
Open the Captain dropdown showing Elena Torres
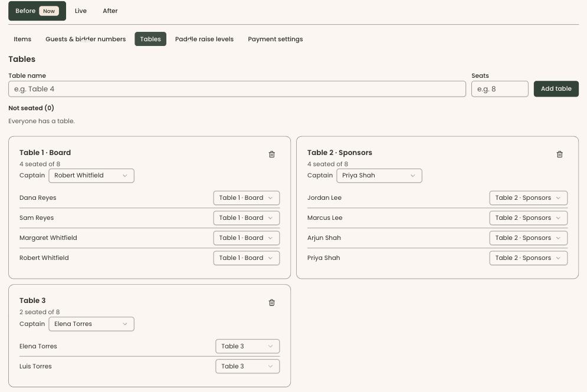(91, 324)
